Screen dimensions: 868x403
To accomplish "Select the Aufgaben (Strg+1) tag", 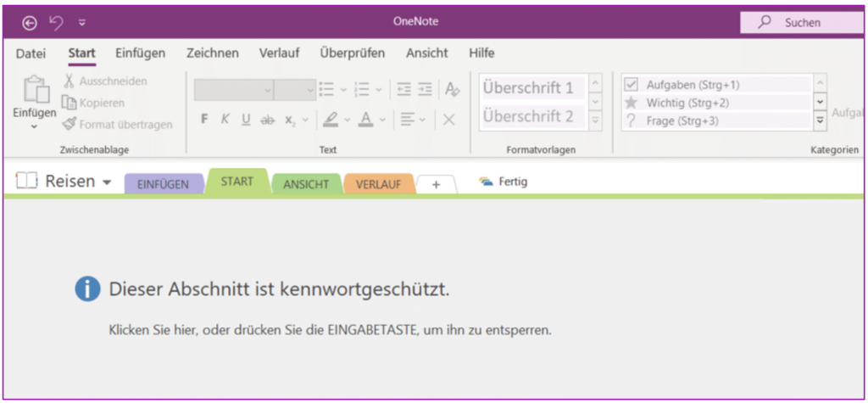I will click(717, 85).
